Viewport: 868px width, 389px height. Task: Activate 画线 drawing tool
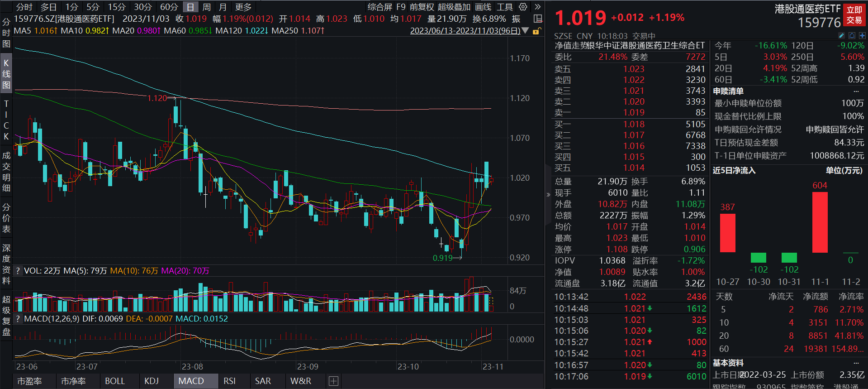point(483,7)
